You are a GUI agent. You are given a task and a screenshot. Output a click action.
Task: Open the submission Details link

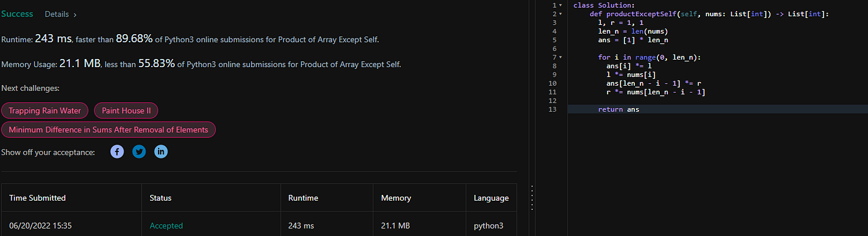click(x=61, y=14)
